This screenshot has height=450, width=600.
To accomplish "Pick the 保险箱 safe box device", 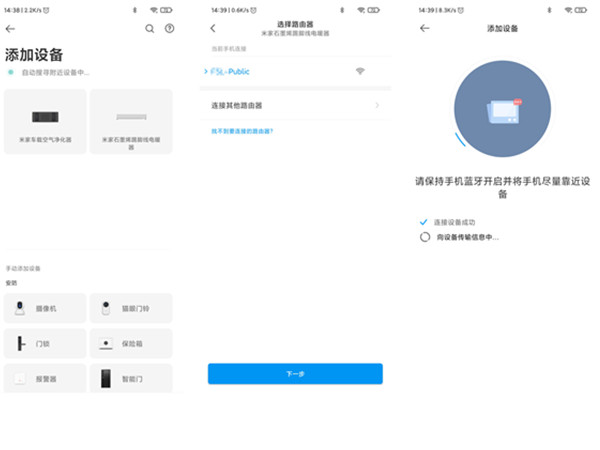I will pyautogui.click(x=105, y=343).
